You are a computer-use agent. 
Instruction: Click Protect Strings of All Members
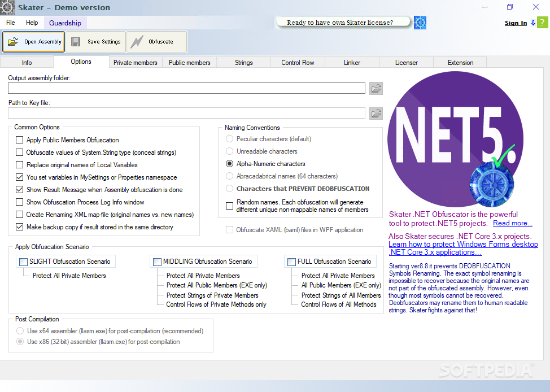341,295
